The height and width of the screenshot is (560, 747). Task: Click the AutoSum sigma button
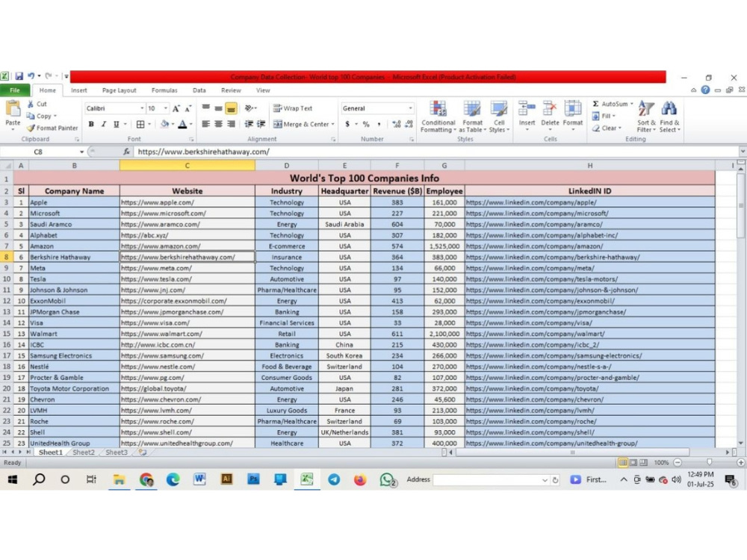[x=610, y=104]
